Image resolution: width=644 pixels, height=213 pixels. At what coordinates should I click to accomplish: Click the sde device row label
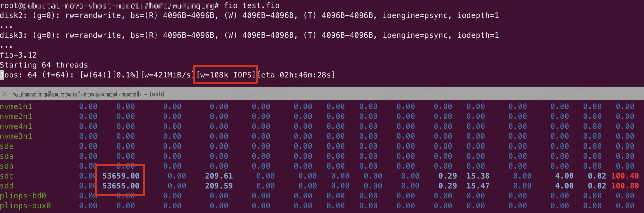tap(7, 146)
